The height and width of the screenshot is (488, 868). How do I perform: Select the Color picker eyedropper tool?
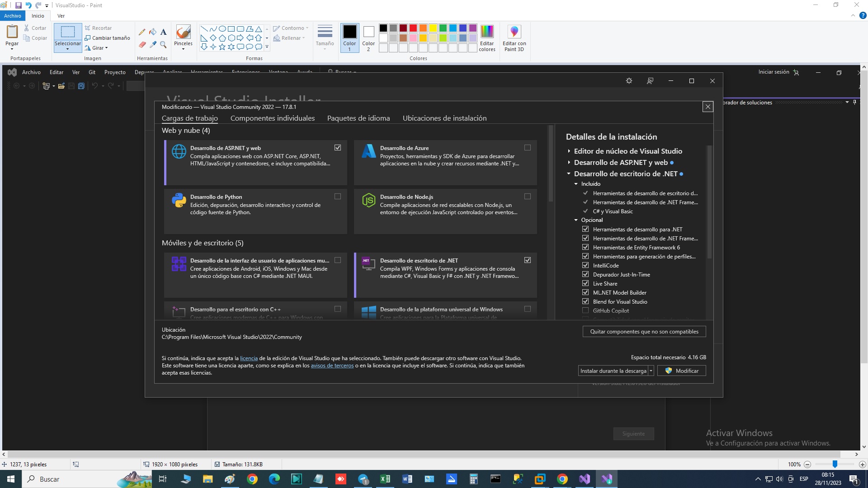click(x=153, y=45)
